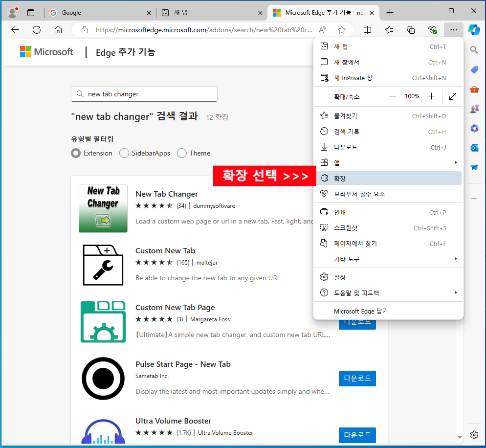Open the favorites list toolbar icon

pos(389,30)
